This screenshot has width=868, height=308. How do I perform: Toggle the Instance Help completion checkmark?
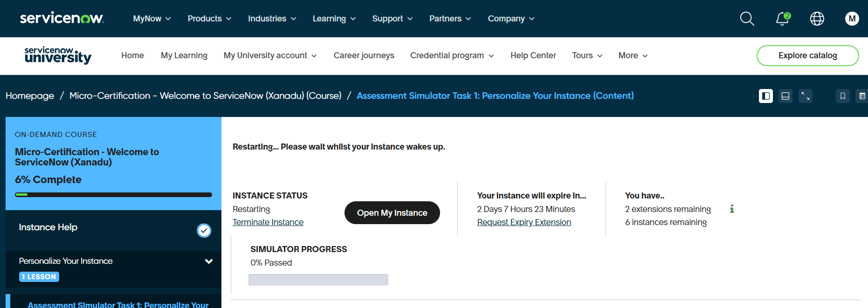[x=204, y=231]
